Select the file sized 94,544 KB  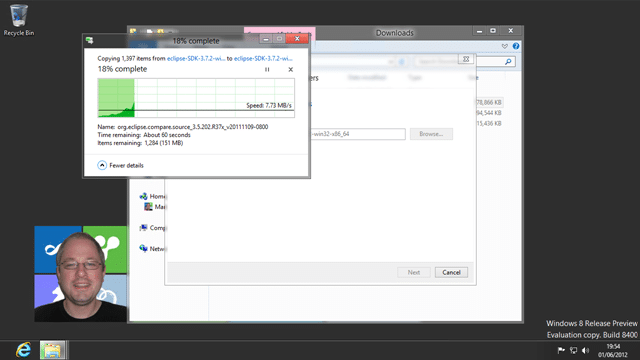coord(489,113)
